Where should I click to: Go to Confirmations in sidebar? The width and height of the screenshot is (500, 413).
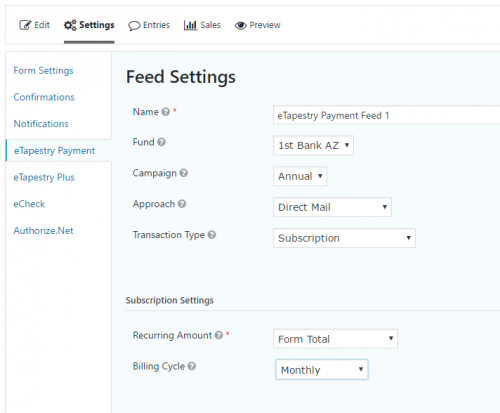[x=44, y=97]
